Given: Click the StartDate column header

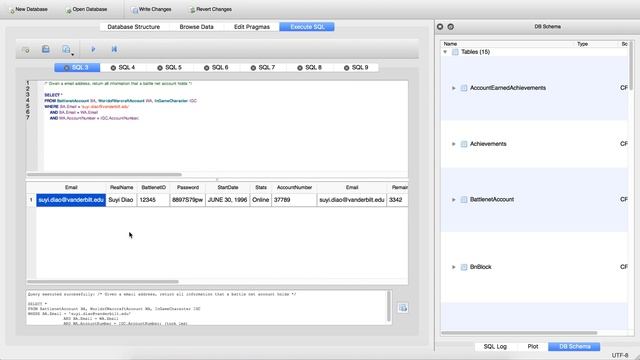Looking at the screenshot, I should (228, 187).
